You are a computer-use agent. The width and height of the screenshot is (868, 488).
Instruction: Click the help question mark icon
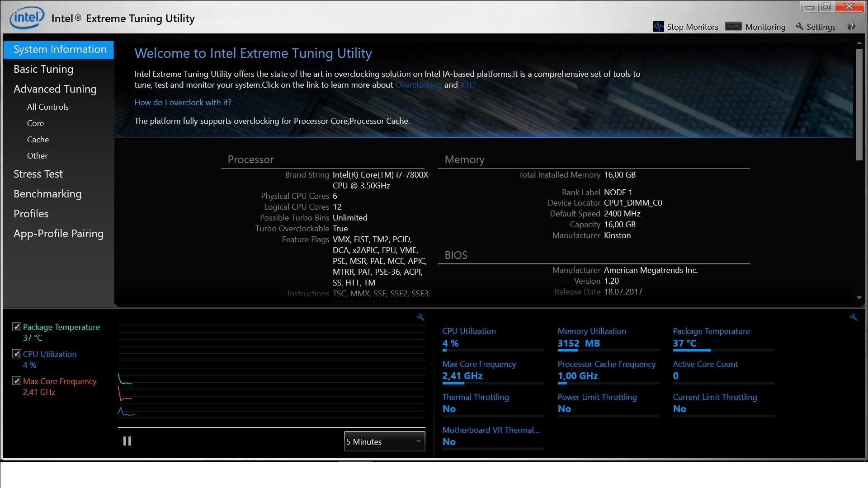click(x=851, y=27)
